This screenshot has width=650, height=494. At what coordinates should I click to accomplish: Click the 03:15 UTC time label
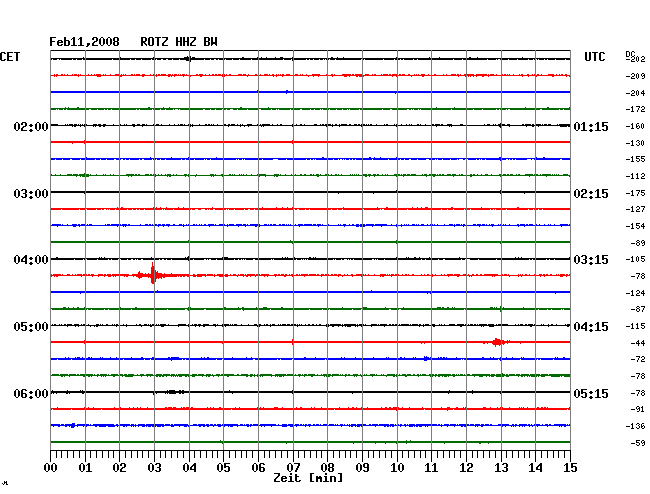point(591,260)
